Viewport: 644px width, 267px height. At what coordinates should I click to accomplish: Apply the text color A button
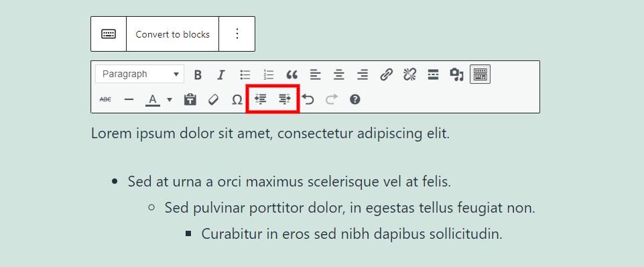click(x=153, y=99)
